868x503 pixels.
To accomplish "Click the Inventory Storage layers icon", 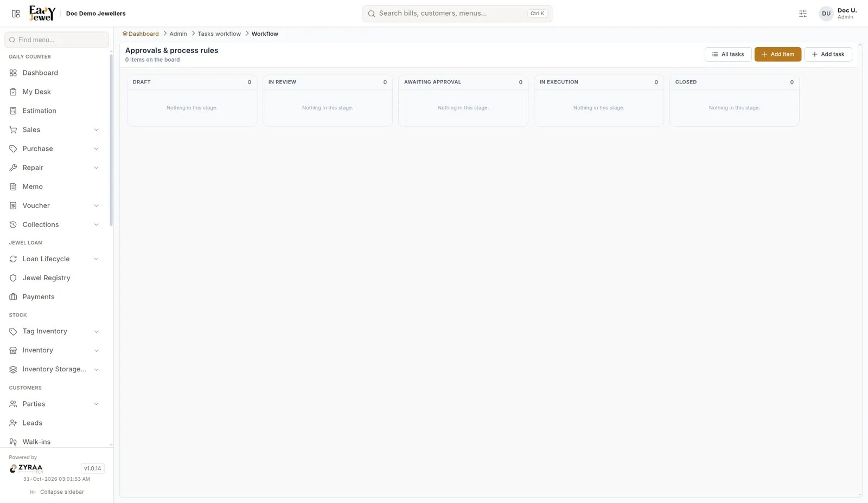I will pos(13,369).
